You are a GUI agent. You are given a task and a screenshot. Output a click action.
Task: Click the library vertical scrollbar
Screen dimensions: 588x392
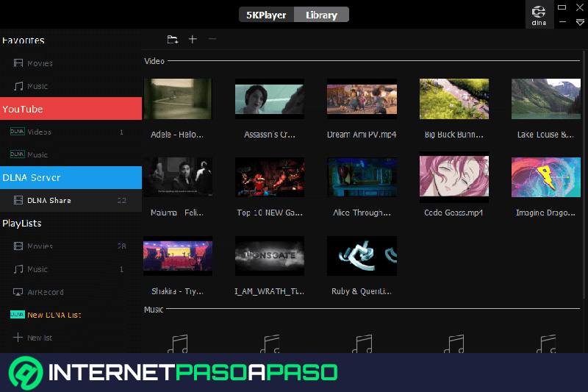pos(584,173)
